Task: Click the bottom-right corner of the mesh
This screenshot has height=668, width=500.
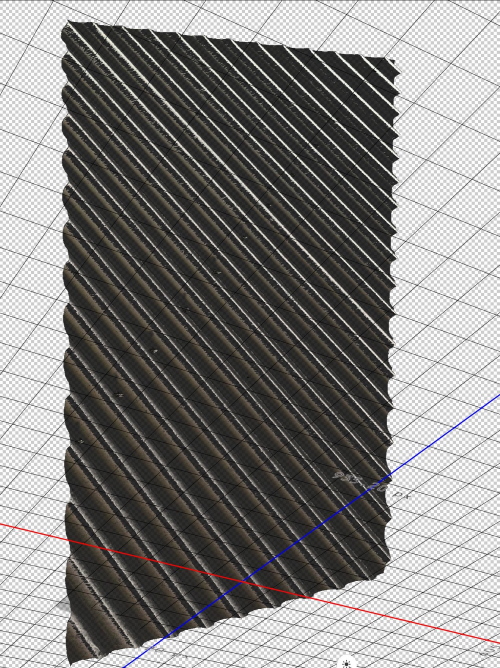Action: point(387,563)
